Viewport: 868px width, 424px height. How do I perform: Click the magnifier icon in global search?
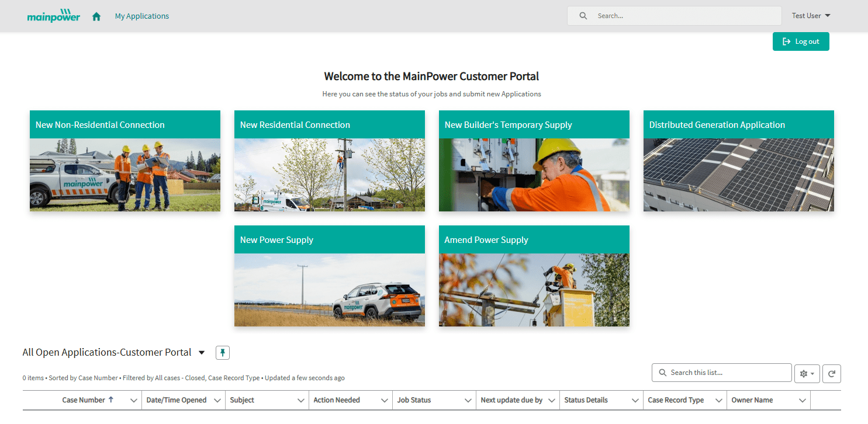click(x=583, y=16)
